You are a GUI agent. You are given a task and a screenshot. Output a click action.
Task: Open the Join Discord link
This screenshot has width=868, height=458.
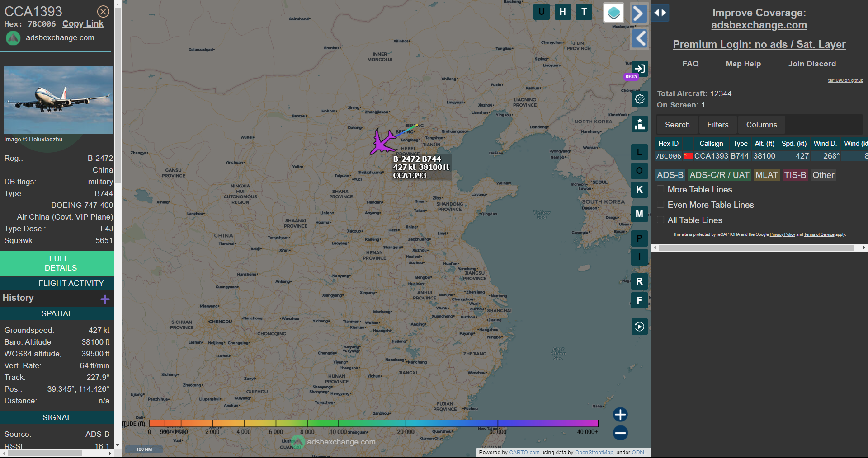[812, 64]
